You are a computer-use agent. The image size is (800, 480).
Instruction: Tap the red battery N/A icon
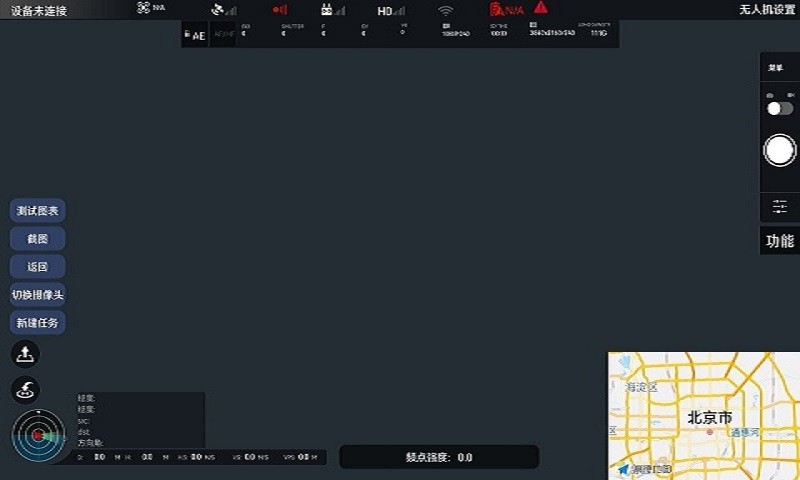[506, 9]
